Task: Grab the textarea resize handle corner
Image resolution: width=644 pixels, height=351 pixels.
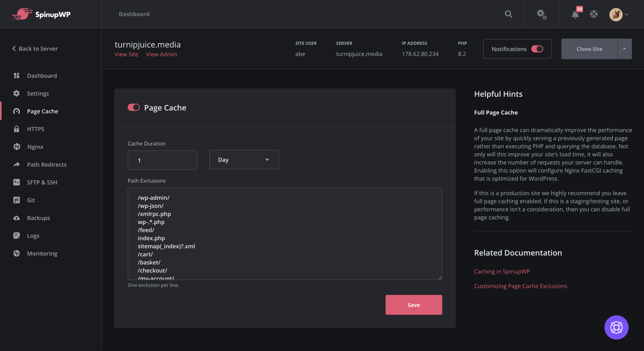Action: pos(440,278)
